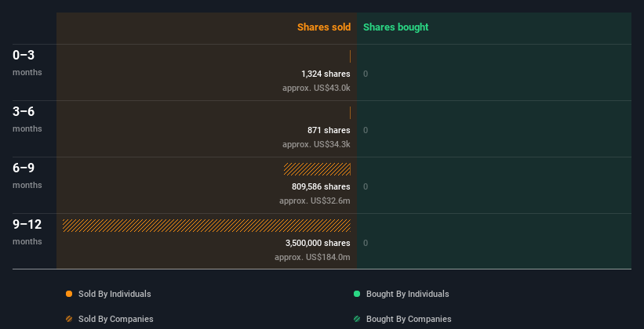The width and height of the screenshot is (644, 329).
Task: Select the "9–12 months" row label
Action: pos(27,231)
